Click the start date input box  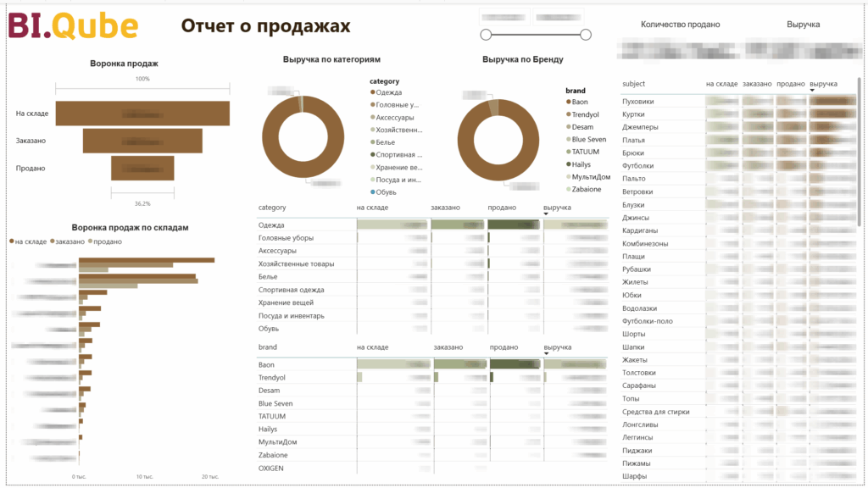tap(504, 16)
